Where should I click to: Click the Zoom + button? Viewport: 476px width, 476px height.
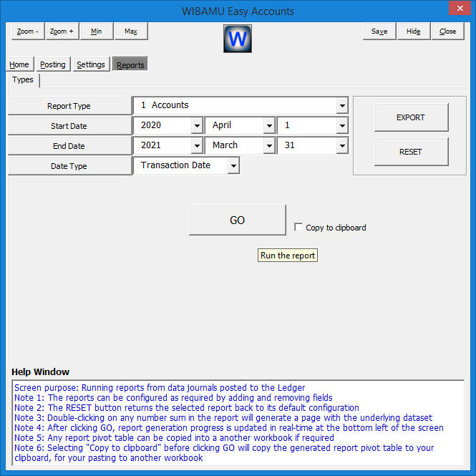(62, 31)
